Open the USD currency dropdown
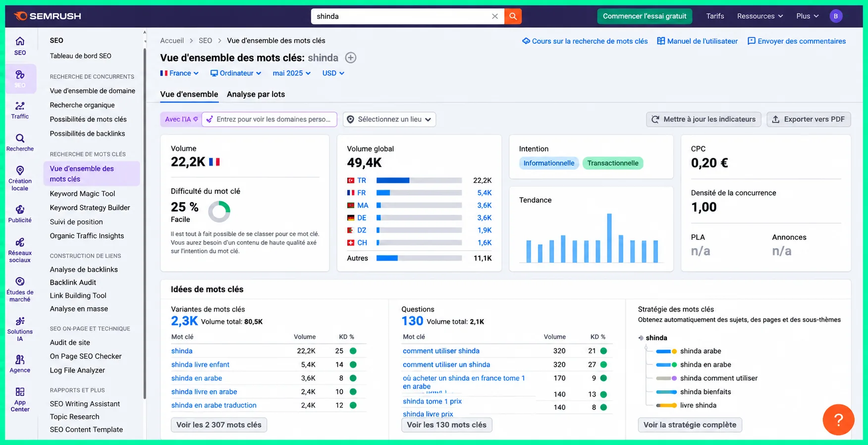The image size is (868, 445). (x=333, y=73)
